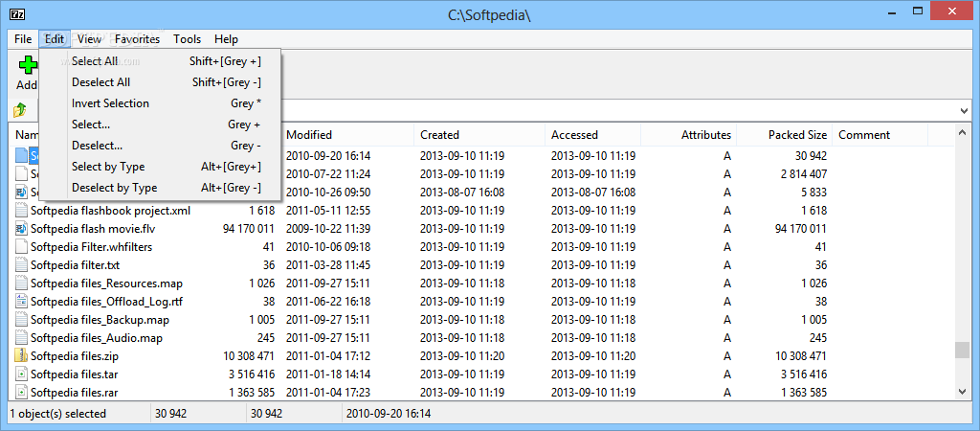Open the View menu
This screenshot has width=980, height=431.
click(x=89, y=39)
